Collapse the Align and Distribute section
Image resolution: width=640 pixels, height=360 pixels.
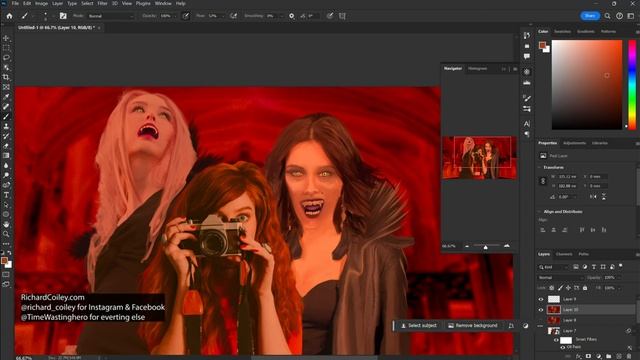[x=540, y=211]
